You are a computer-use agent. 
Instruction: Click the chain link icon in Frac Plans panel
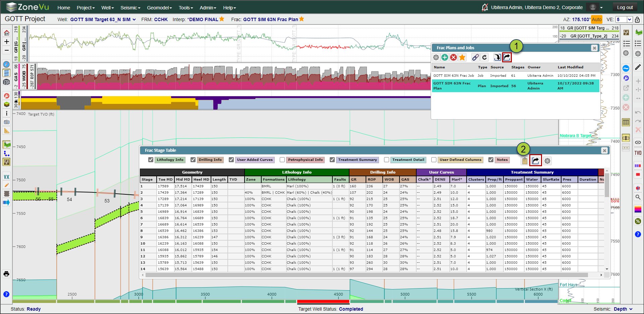click(x=475, y=57)
